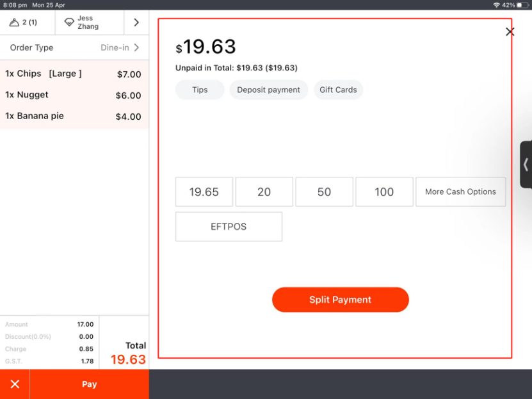Choose Gift Cards payment option
This screenshot has width=532, height=399.
pyautogui.click(x=338, y=90)
